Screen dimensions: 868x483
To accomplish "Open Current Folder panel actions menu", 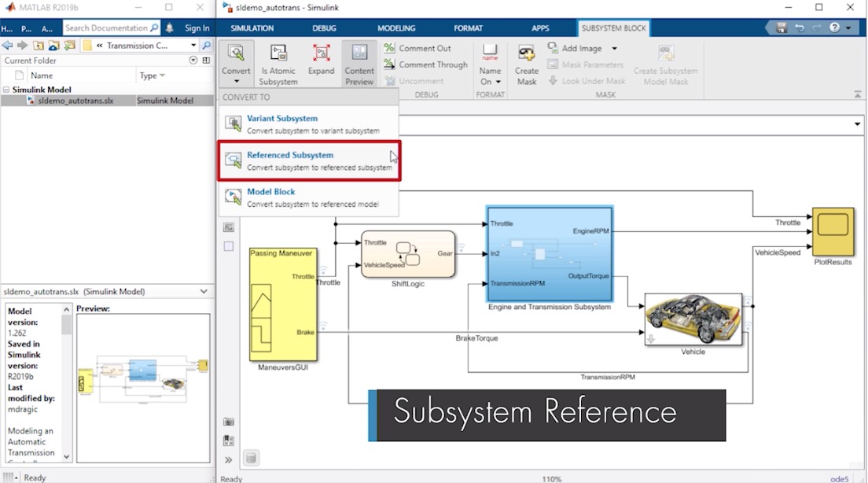I will coord(193,61).
